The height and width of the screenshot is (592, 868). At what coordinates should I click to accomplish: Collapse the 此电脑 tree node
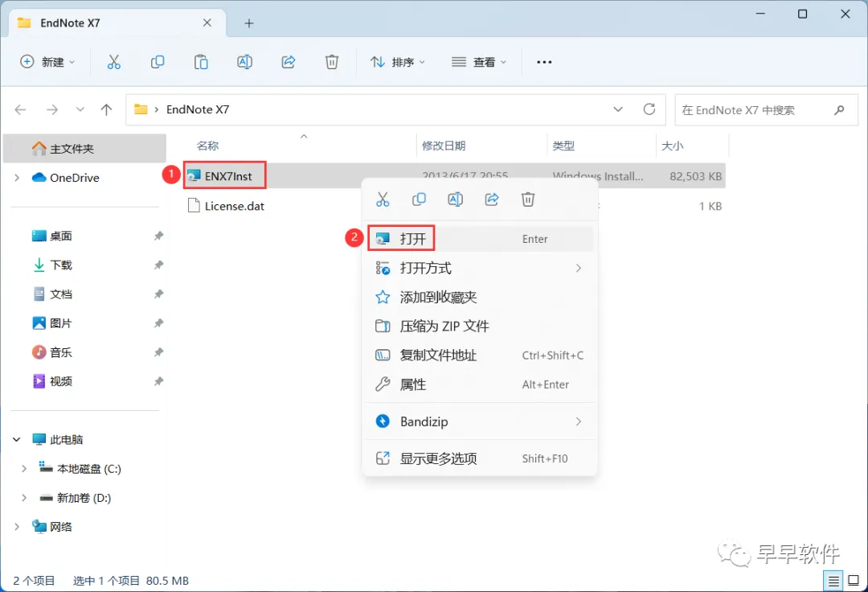point(17,440)
